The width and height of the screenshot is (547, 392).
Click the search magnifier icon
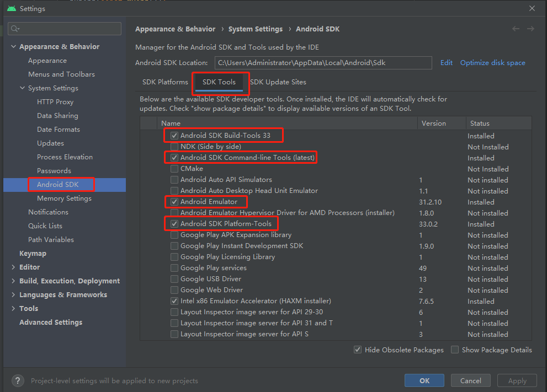[15, 29]
